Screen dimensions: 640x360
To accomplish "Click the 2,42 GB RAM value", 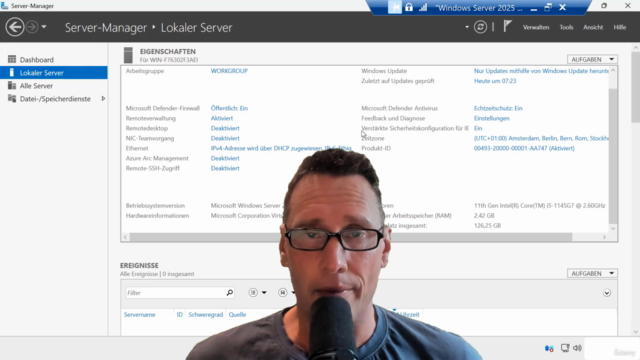I will coord(484,215).
